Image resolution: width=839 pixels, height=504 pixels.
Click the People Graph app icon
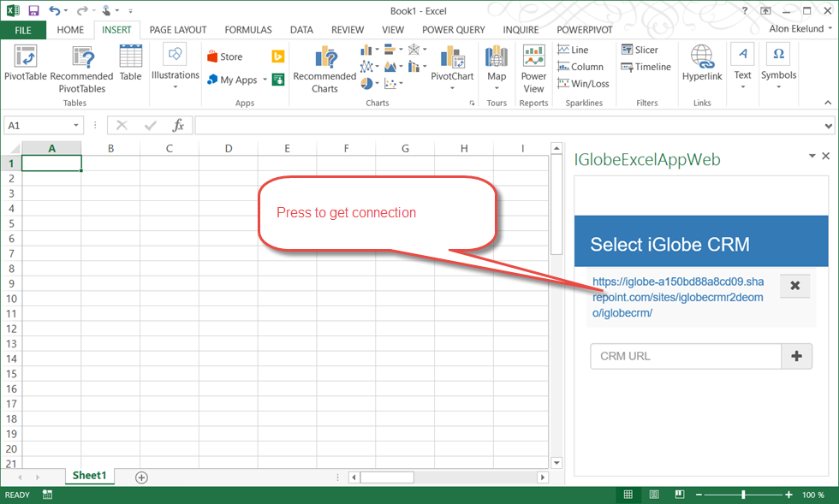[x=277, y=80]
